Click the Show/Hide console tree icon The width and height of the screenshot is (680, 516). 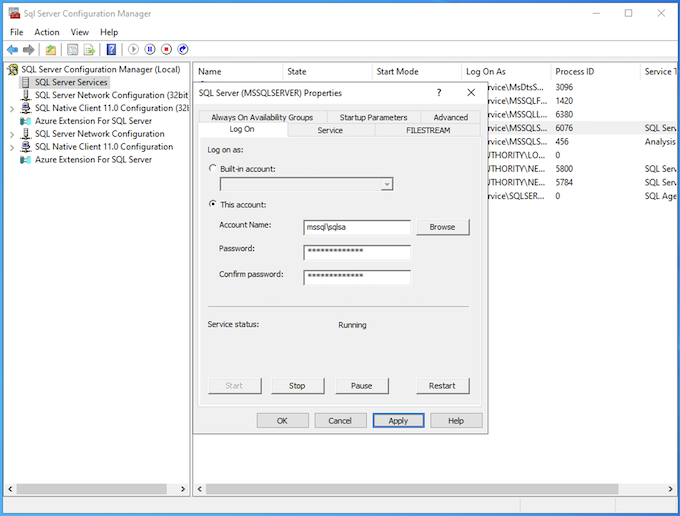click(72, 49)
